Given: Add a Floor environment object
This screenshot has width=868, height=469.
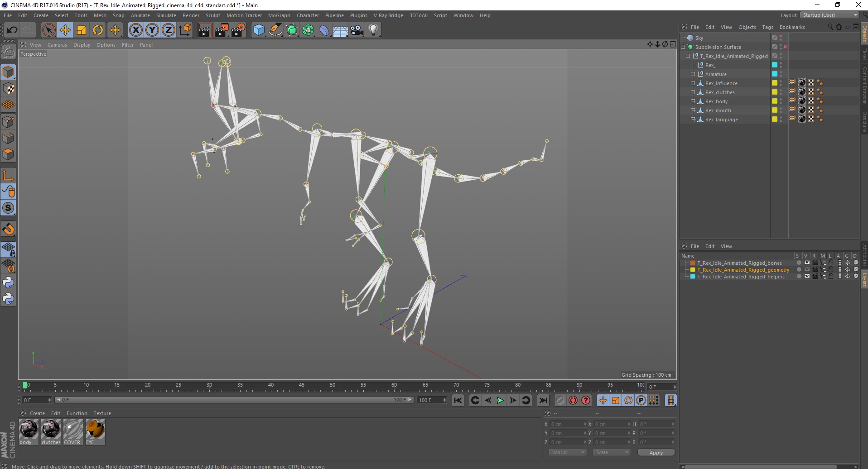Looking at the screenshot, I should (x=341, y=30).
